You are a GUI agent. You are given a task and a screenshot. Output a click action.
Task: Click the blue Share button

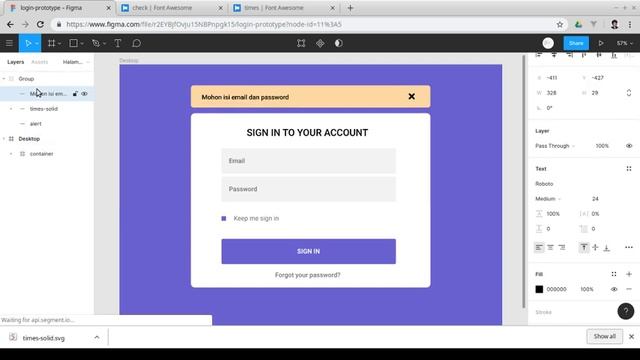(576, 43)
